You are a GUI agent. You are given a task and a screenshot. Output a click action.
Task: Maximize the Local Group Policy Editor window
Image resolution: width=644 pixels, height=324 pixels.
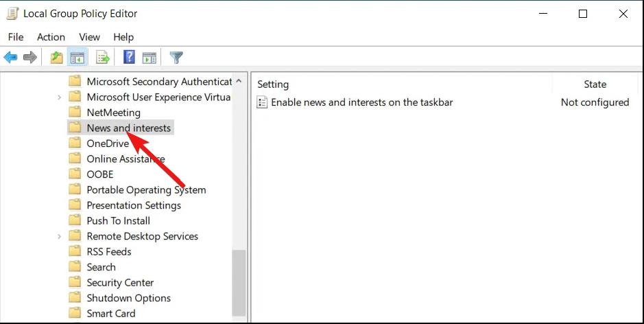click(583, 14)
